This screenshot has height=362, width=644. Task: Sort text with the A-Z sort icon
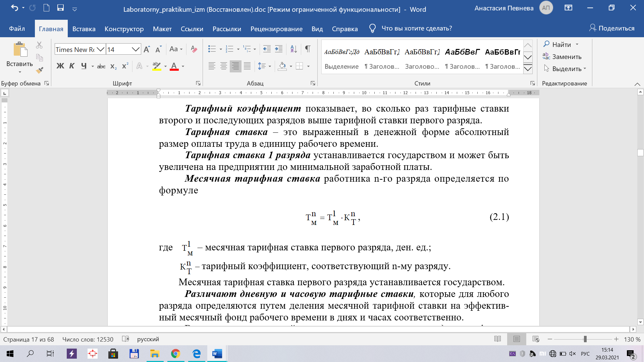[x=293, y=49]
